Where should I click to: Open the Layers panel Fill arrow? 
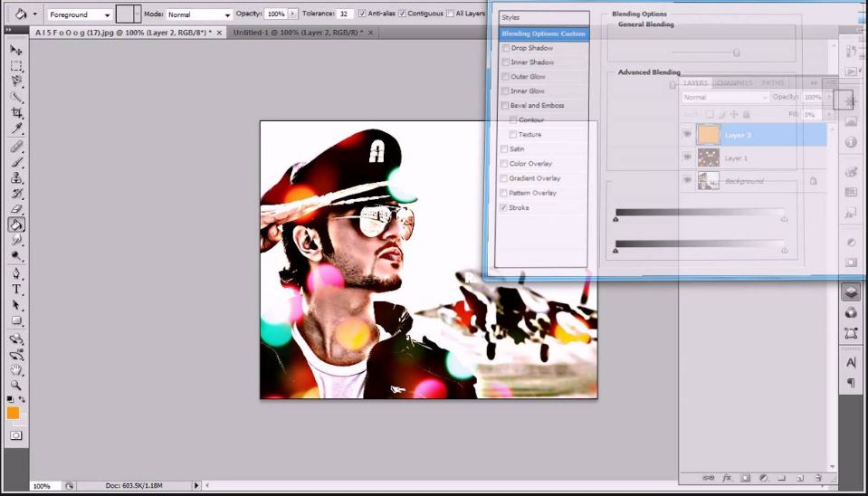coord(829,115)
